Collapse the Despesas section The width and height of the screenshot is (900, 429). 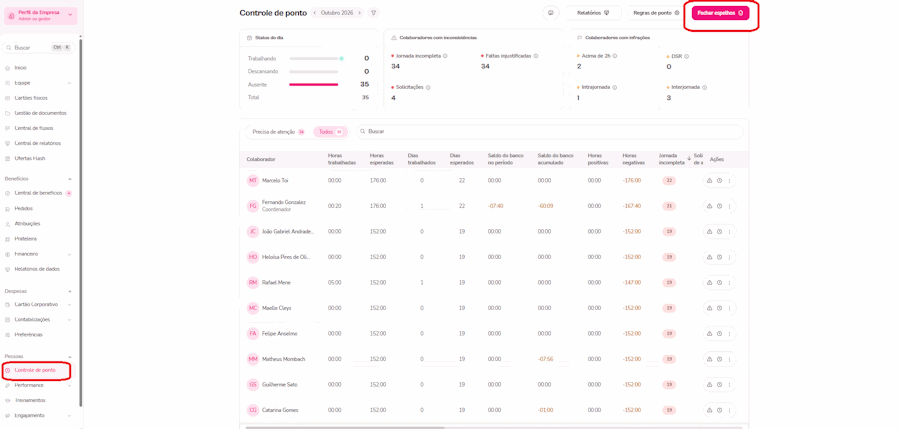69,291
